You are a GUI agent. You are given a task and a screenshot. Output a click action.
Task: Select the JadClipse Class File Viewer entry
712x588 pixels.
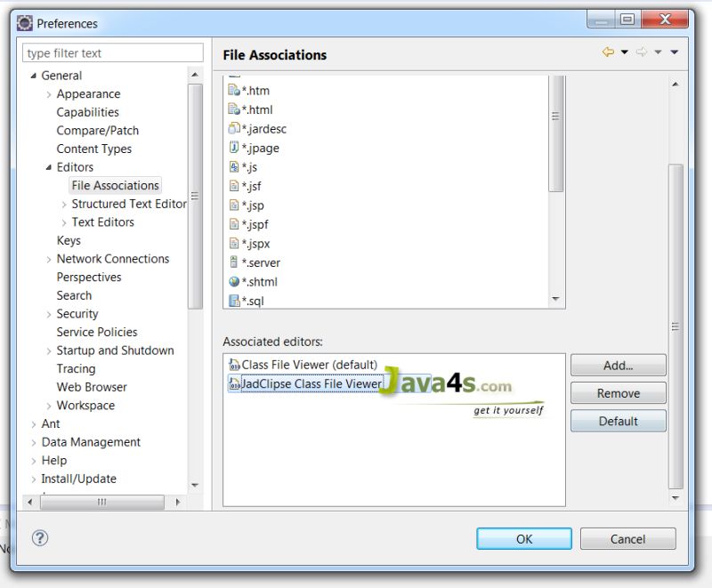tap(311, 381)
